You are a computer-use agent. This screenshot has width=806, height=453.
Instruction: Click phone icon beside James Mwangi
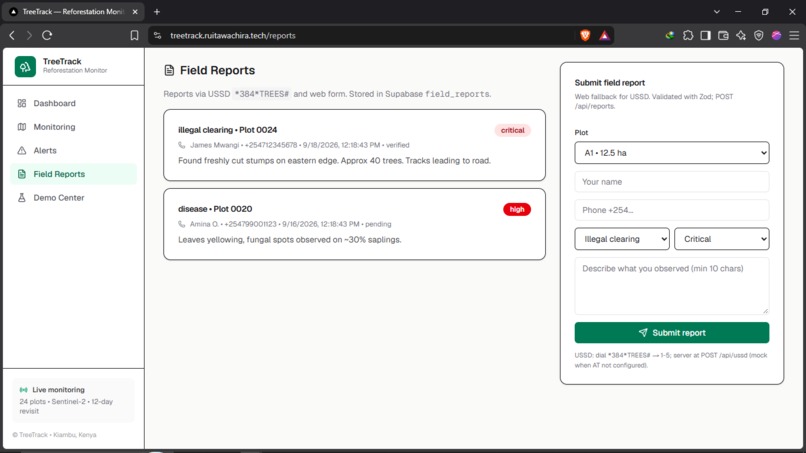[x=181, y=145]
